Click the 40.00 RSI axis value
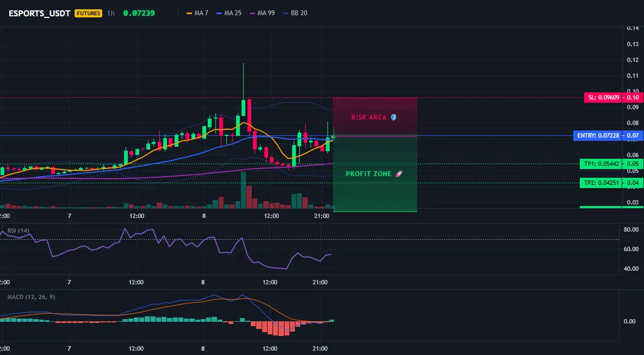The width and height of the screenshot is (644, 355). [x=631, y=269]
